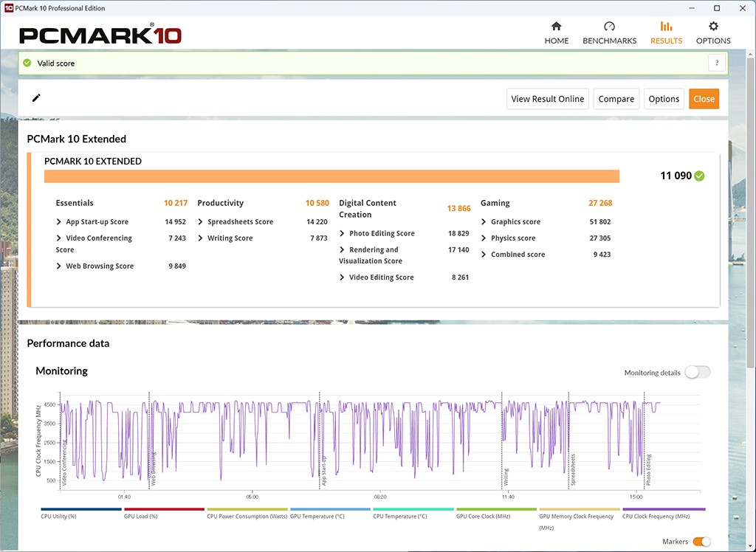Click the View Result Online button
Image resolution: width=756 pixels, height=552 pixels.
click(547, 99)
